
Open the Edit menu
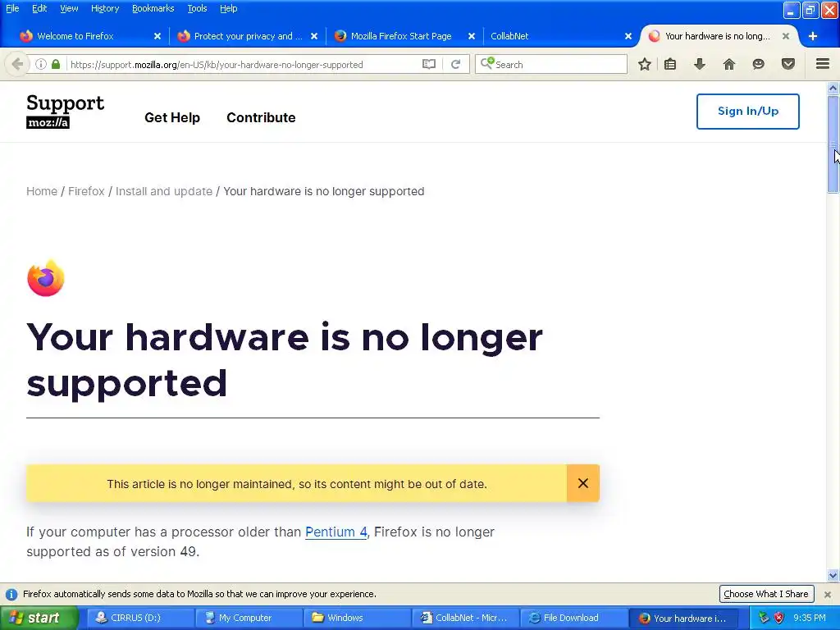pos(39,8)
